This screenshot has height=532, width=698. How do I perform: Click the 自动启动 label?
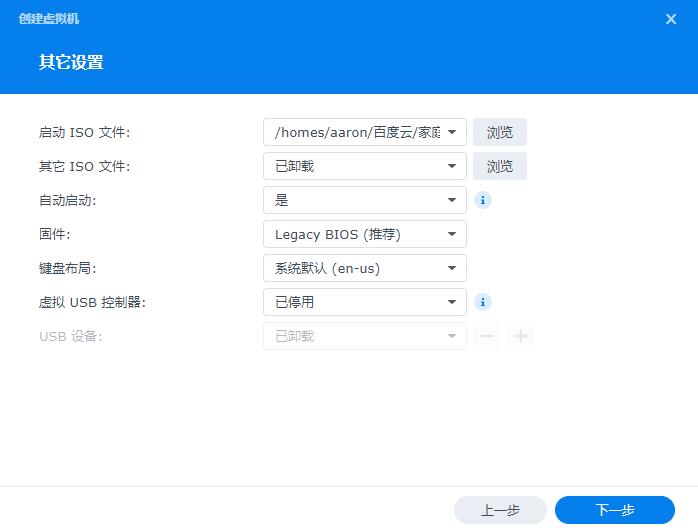[x=68, y=200]
